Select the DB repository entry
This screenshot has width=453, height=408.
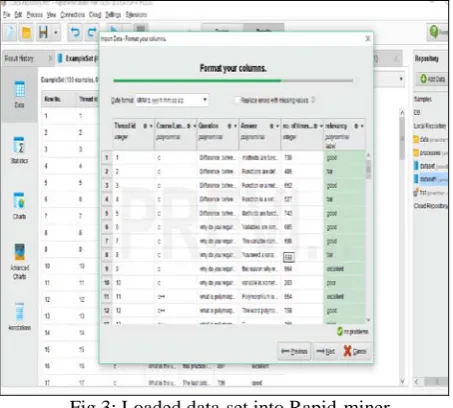click(417, 113)
